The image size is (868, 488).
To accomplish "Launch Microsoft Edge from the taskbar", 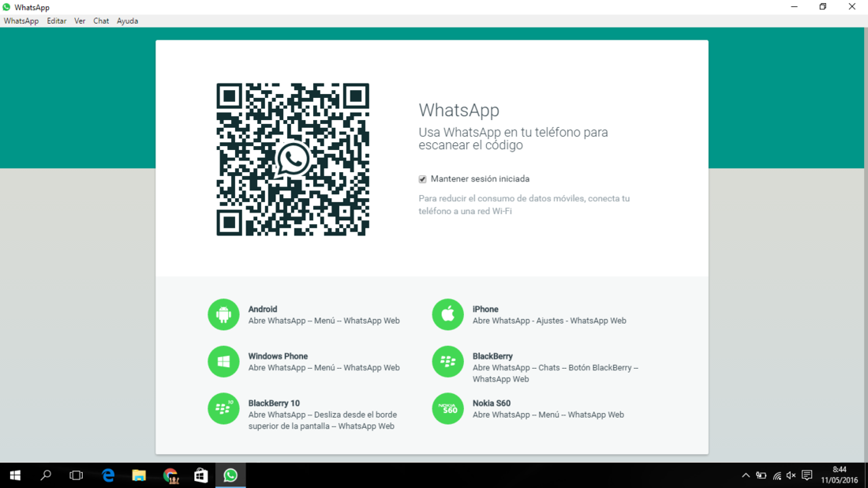I will [108, 475].
